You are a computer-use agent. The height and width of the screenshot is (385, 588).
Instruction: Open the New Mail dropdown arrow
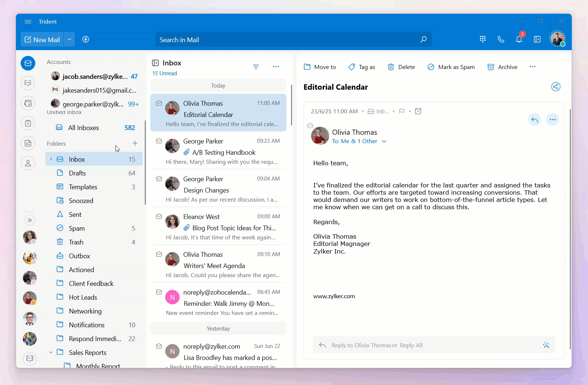click(69, 40)
